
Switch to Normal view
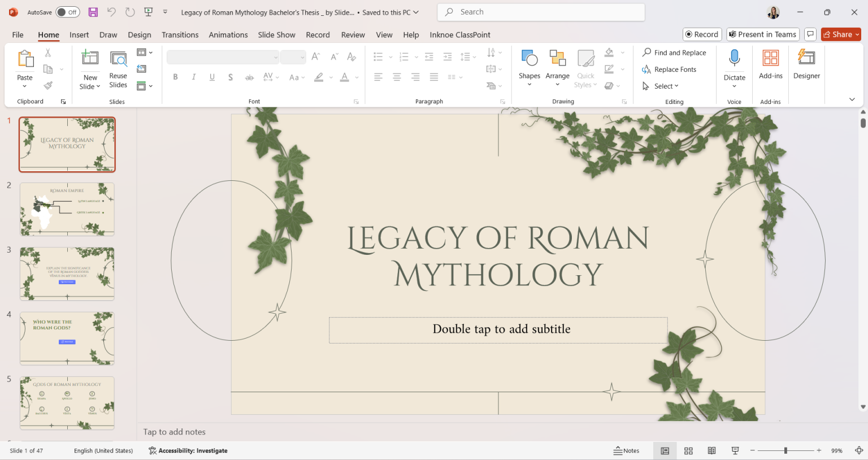point(665,450)
